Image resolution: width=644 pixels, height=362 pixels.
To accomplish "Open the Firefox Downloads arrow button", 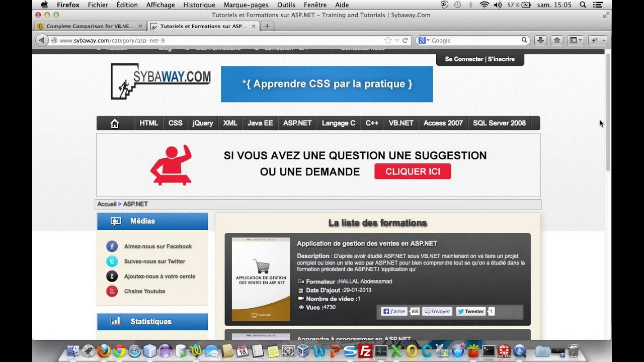I will (x=540, y=40).
